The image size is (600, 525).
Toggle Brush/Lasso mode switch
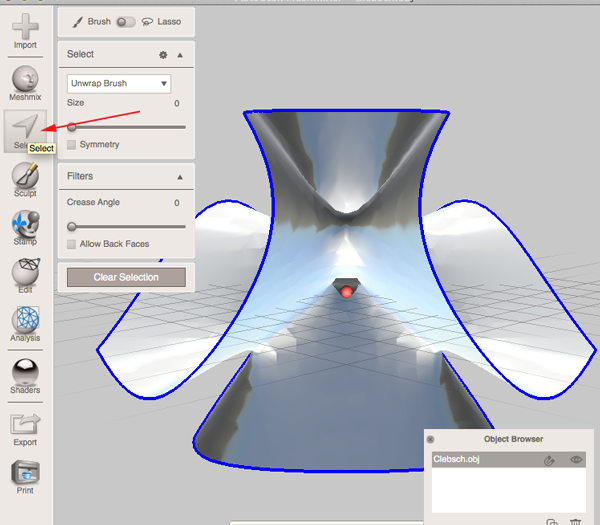click(126, 22)
